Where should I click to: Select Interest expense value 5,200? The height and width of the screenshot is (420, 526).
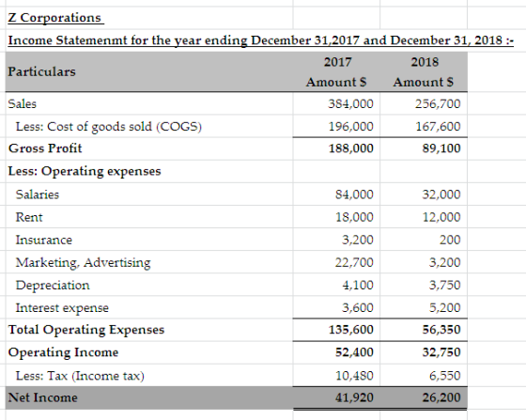pyautogui.click(x=445, y=307)
